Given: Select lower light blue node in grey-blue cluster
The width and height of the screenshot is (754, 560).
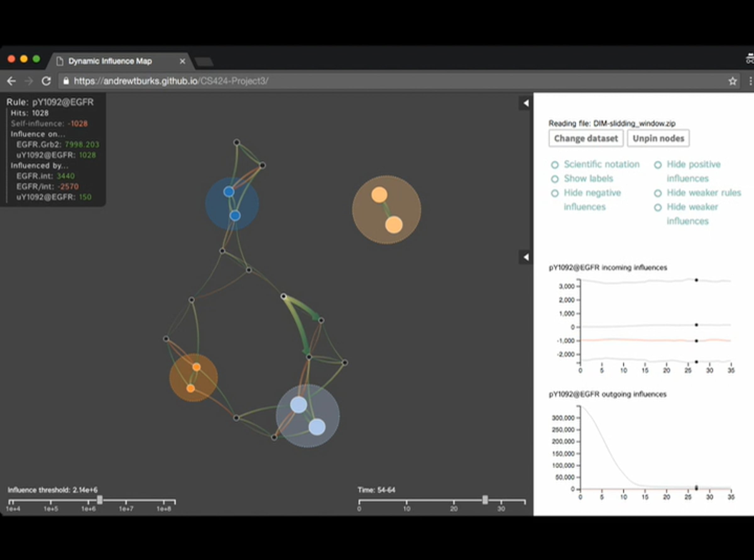Looking at the screenshot, I should click(317, 427).
